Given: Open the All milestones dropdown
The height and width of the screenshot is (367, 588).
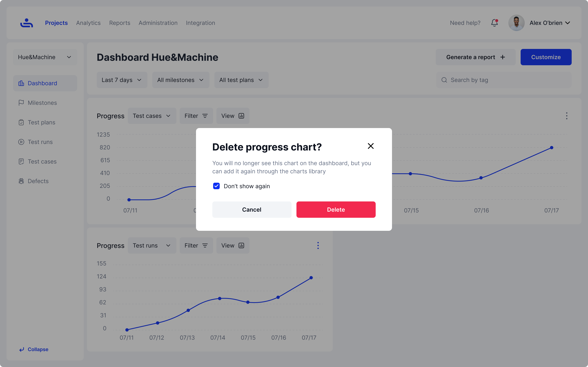Looking at the screenshot, I should (180, 80).
